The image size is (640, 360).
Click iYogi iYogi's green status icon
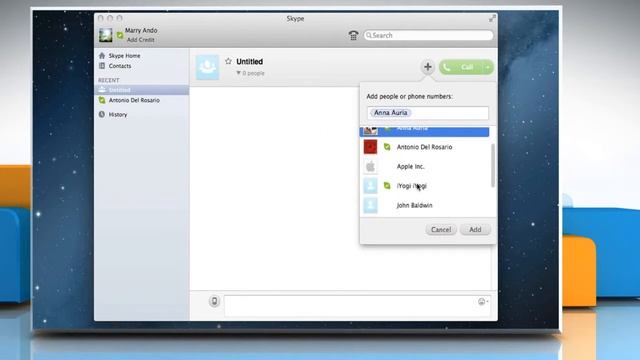pos(387,186)
